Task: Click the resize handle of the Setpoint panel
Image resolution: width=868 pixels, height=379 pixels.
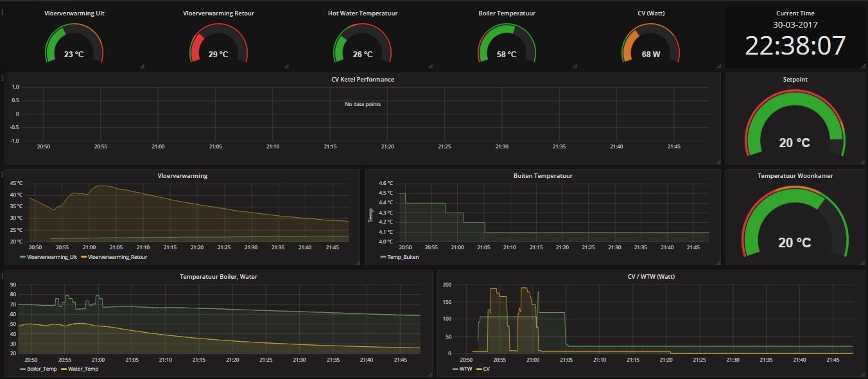Action: tap(862, 161)
